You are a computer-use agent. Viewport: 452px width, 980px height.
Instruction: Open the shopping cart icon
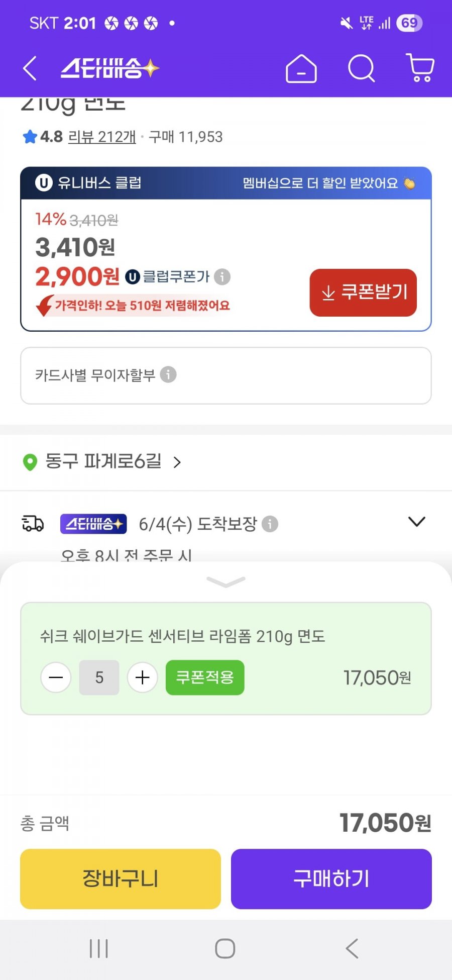click(420, 68)
